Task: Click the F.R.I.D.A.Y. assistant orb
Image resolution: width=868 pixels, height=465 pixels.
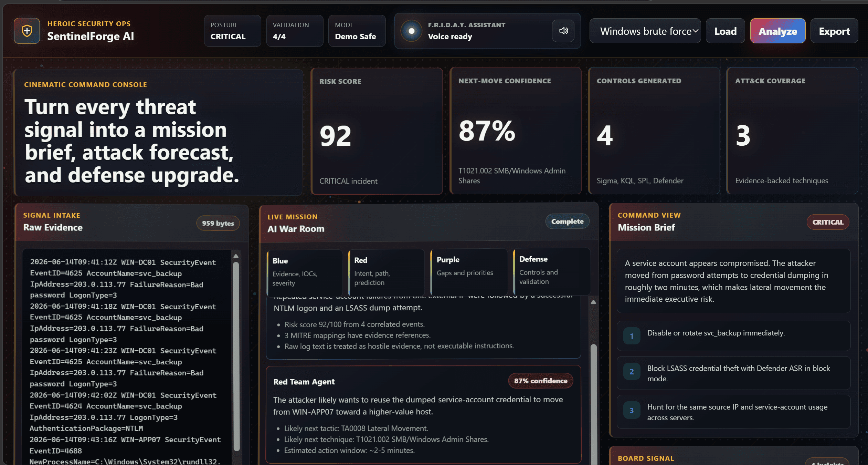Action: pyautogui.click(x=411, y=31)
